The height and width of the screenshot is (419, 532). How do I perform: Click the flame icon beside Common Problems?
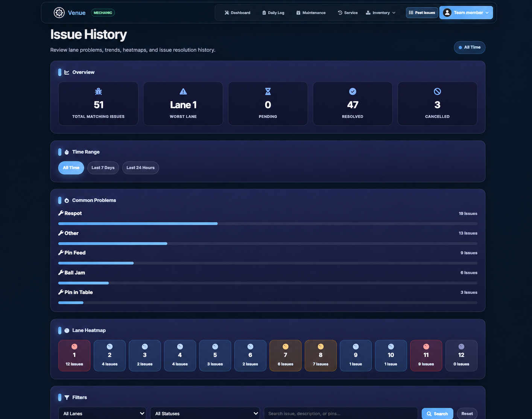(67, 200)
